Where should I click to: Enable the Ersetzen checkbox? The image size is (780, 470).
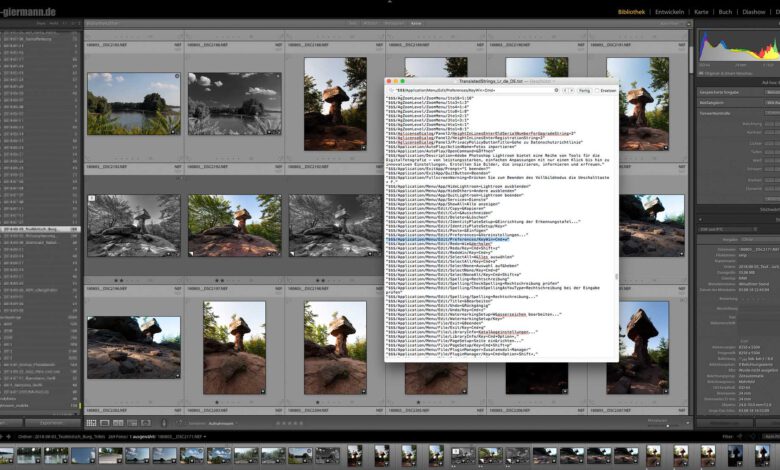pyautogui.click(x=598, y=90)
